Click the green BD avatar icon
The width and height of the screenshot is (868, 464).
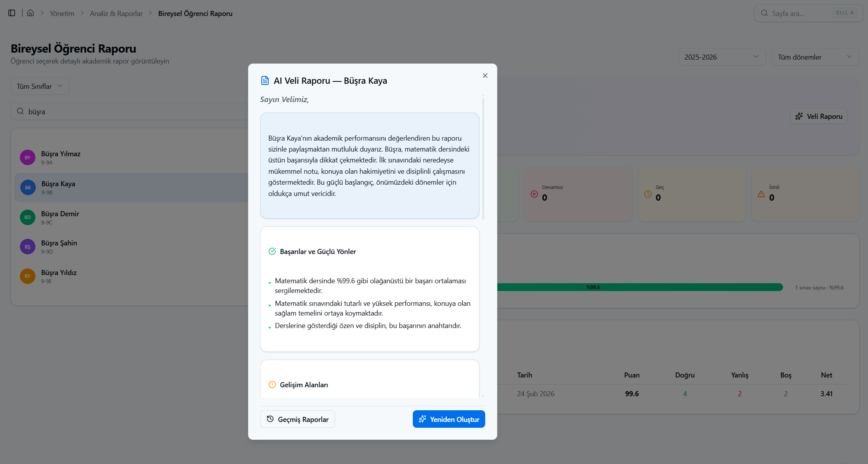tap(28, 217)
